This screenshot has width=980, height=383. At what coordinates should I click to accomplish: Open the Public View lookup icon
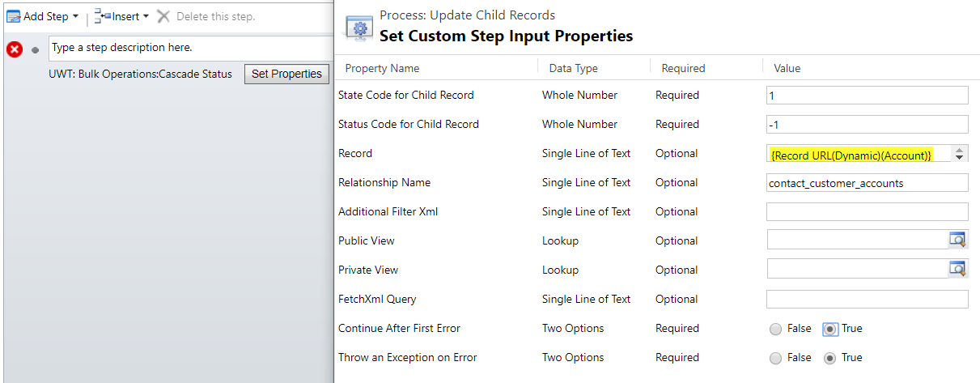point(957,240)
